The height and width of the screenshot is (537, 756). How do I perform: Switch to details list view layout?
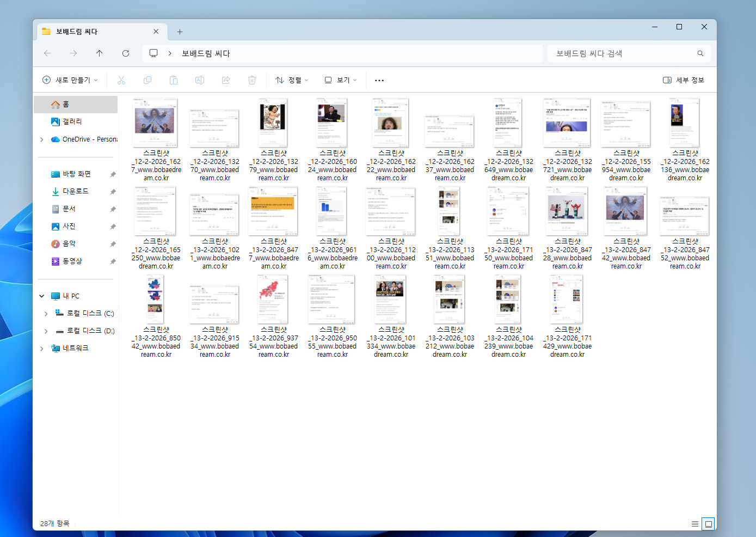click(x=695, y=524)
